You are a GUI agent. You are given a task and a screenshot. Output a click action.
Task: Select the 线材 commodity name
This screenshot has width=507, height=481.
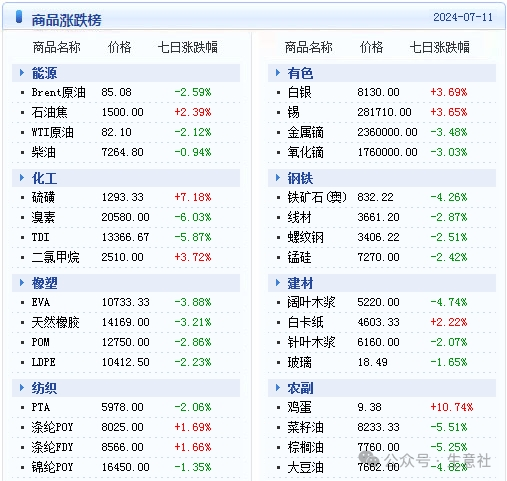pos(299,217)
